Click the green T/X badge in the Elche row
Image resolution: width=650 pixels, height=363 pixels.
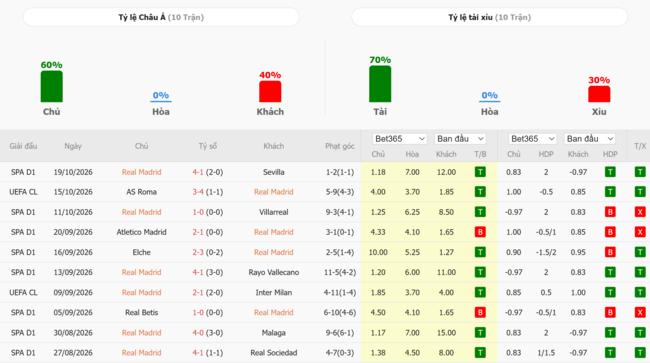640,252
